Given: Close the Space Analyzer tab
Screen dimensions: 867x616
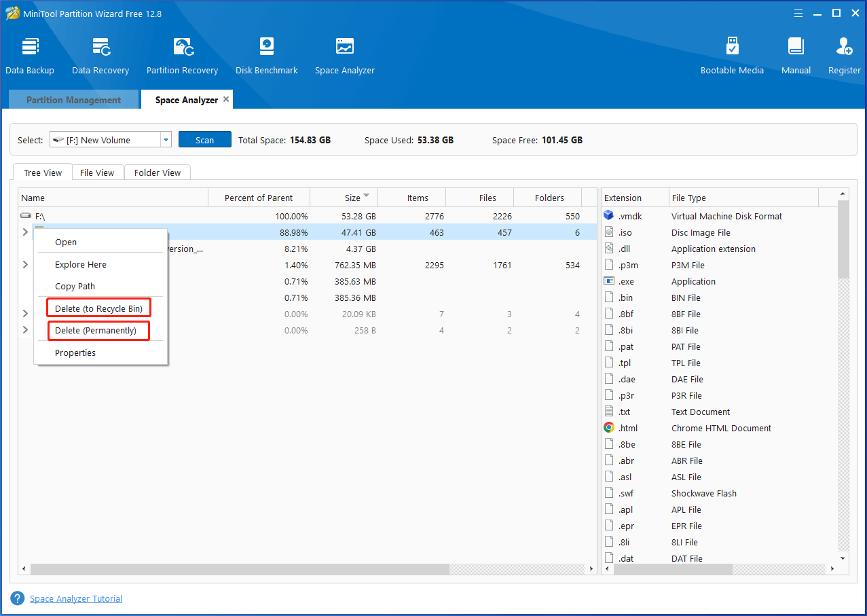Looking at the screenshot, I should pyautogui.click(x=226, y=99).
